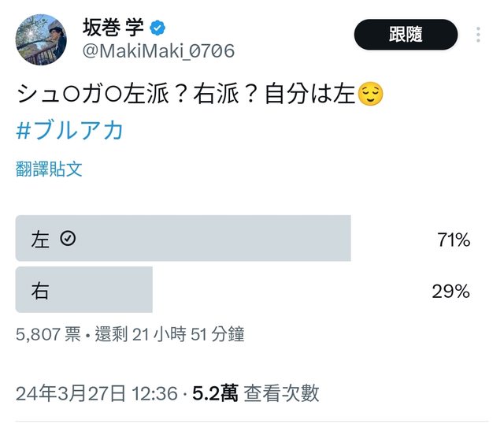Click the 29% poll result
Viewport: 504px width, 424px height.
[x=451, y=292]
